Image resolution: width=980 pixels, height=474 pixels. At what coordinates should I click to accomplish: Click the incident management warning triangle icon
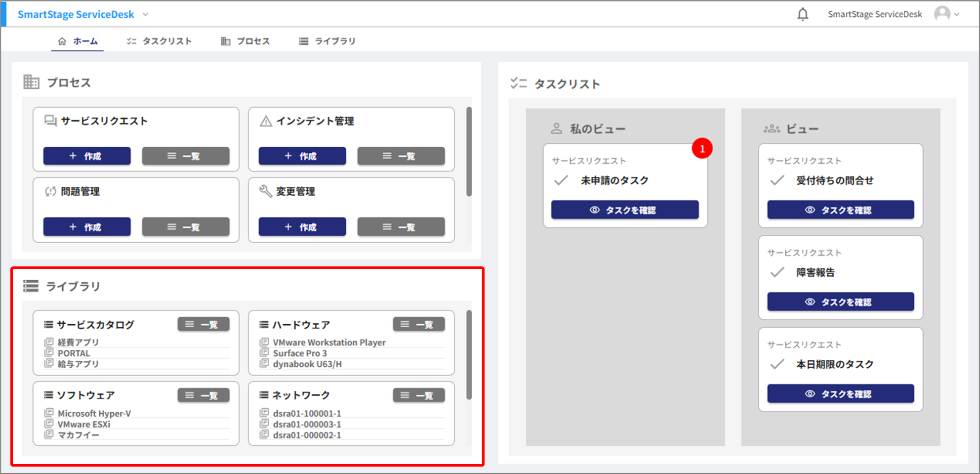coord(266,121)
